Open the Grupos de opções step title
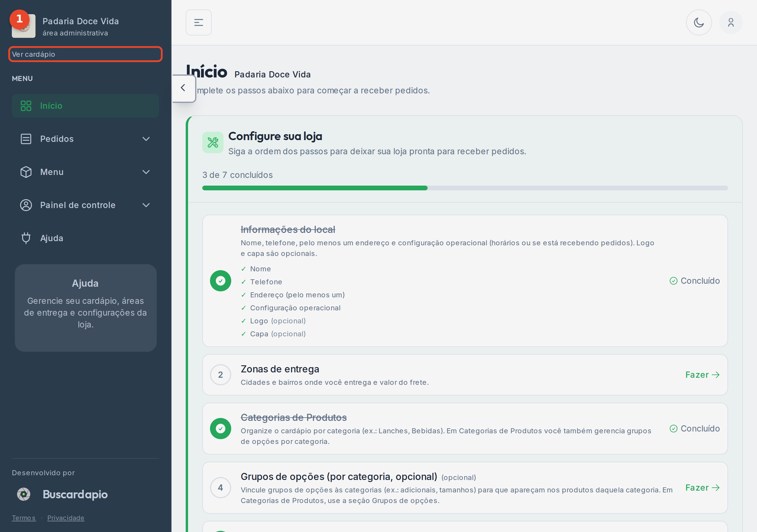 (x=339, y=477)
